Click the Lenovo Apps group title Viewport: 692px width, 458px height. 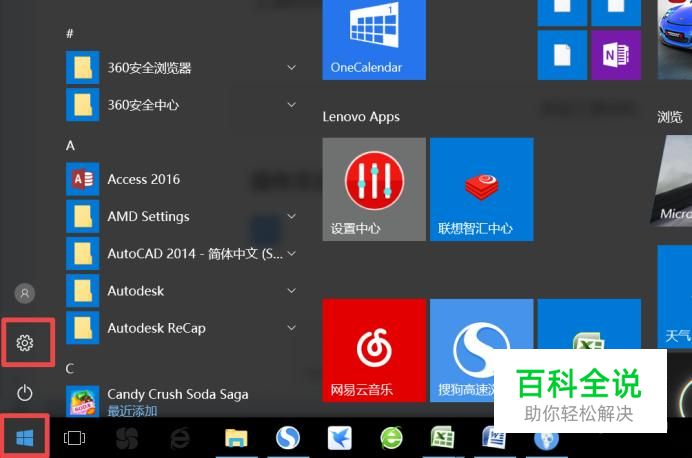(x=361, y=117)
